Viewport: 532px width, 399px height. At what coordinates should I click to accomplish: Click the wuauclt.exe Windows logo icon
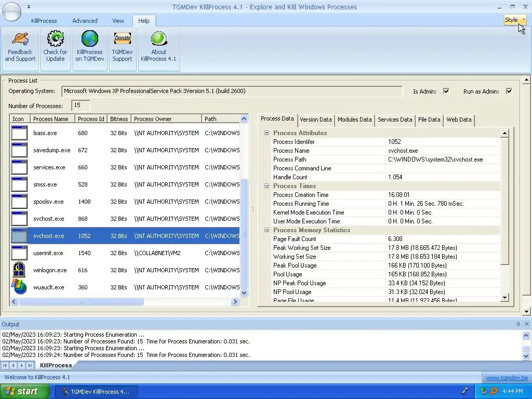[19, 287]
